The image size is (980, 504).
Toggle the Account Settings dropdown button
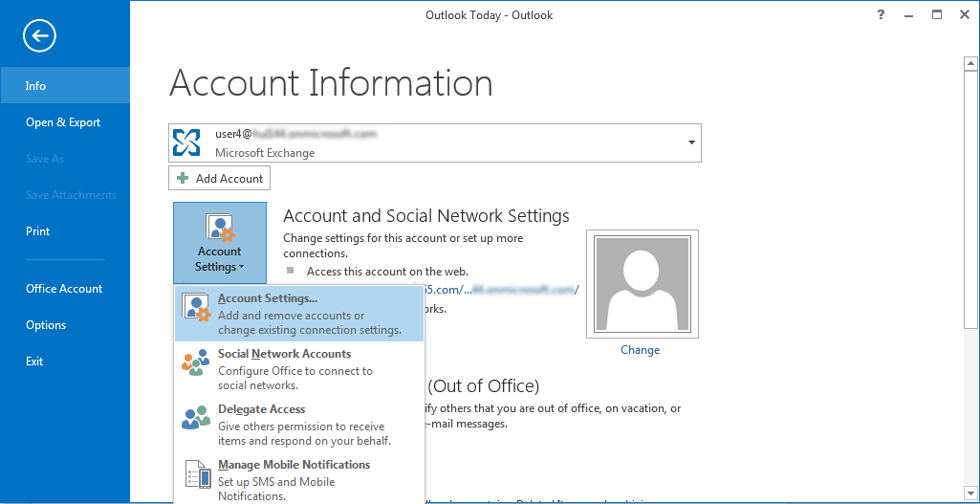219,241
